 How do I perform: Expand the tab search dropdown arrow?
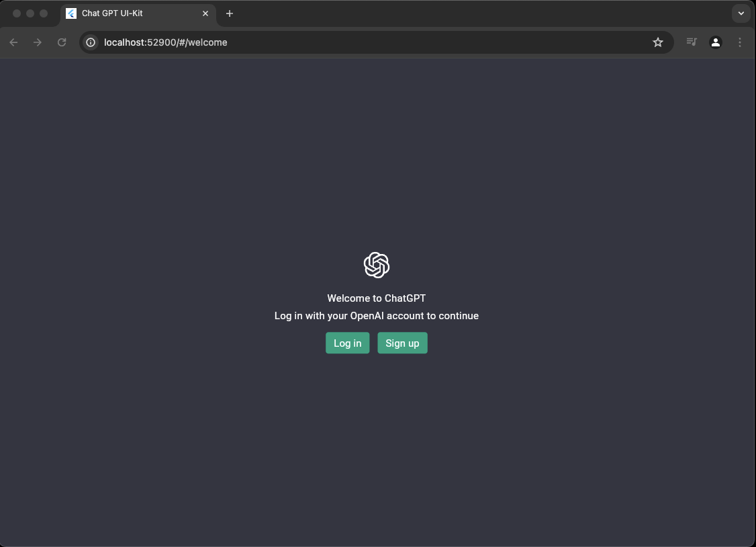tap(741, 13)
